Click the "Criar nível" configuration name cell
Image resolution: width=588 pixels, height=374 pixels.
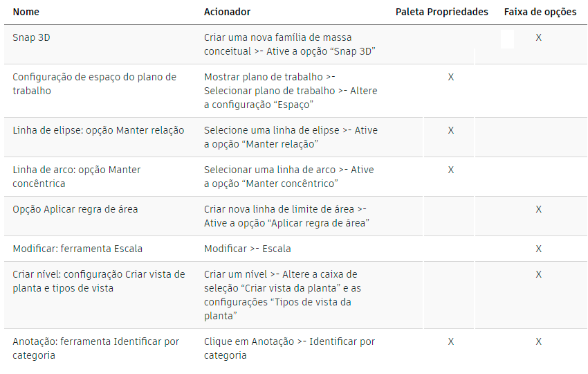[98, 281]
